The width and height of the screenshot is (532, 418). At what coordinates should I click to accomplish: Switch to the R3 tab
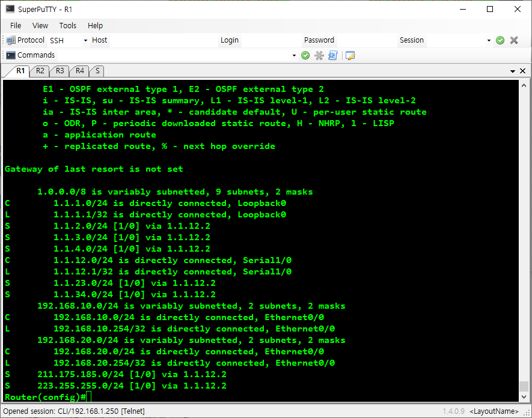coord(60,71)
